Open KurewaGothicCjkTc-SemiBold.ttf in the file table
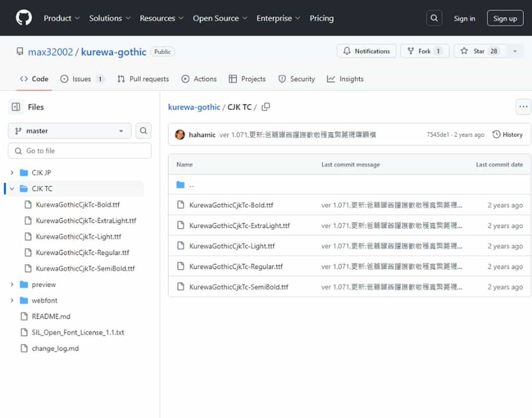 click(x=238, y=287)
